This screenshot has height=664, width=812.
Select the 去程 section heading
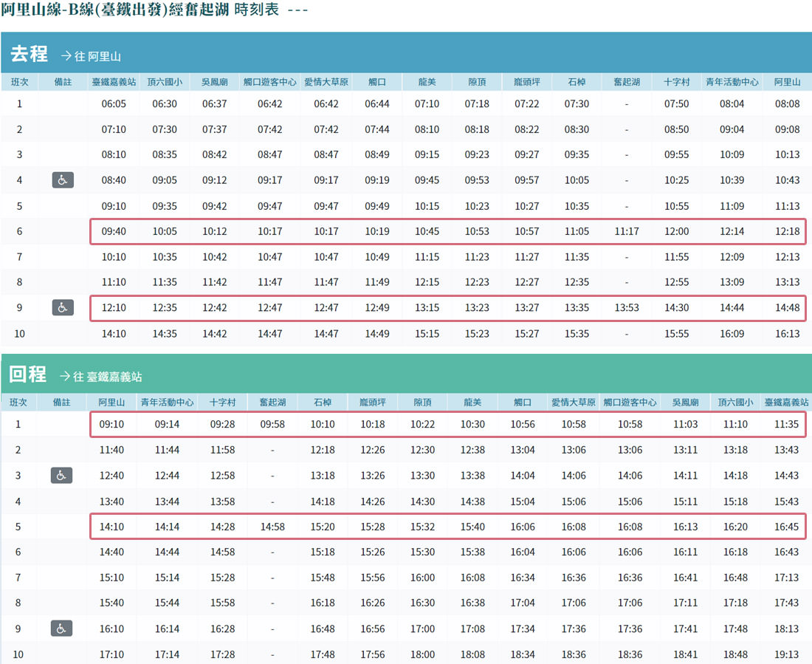29,54
